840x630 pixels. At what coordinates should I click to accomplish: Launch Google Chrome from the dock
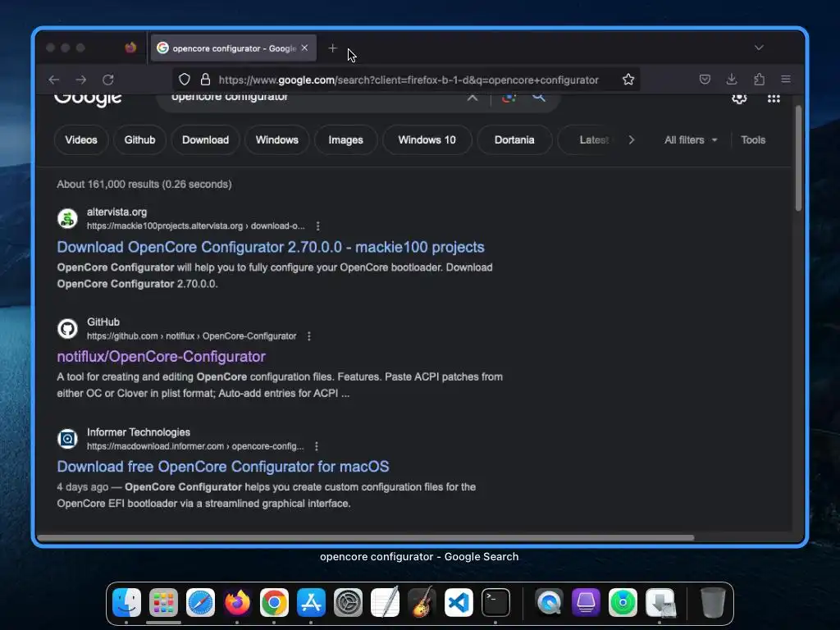click(x=274, y=603)
